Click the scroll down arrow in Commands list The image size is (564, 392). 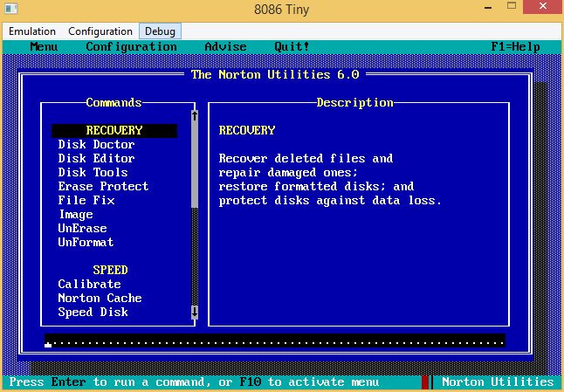pyautogui.click(x=195, y=312)
